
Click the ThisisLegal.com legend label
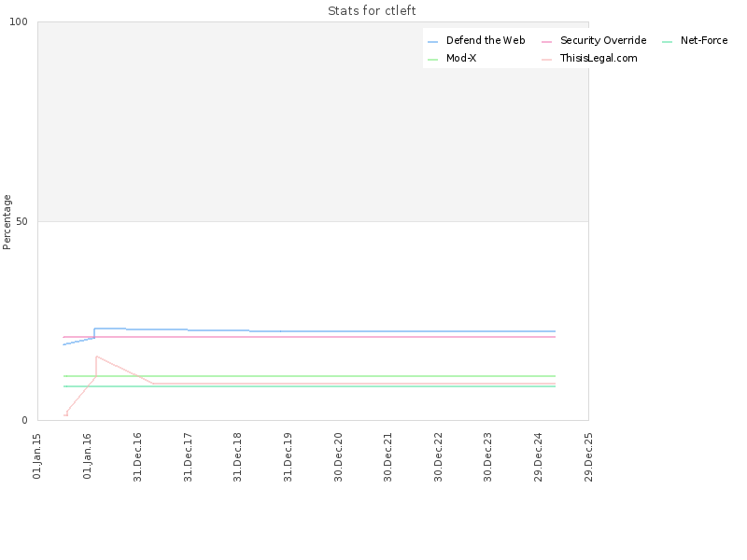(599, 58)
